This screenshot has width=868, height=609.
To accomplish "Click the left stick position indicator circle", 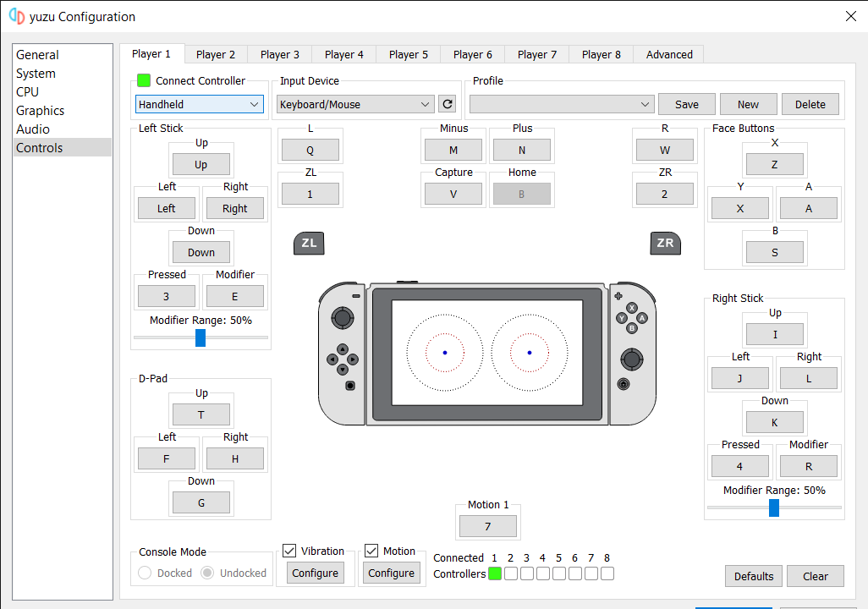I will tap(444, 353).
